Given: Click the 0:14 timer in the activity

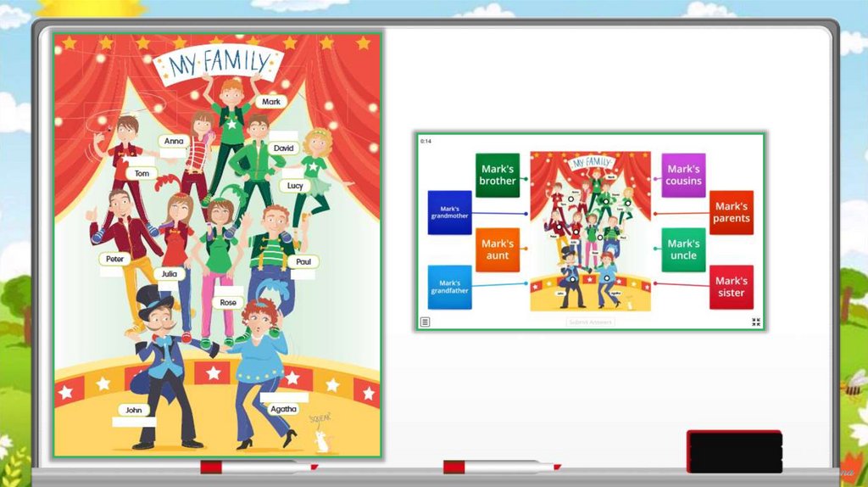Looking at the screenshot, I should (426, 142).
